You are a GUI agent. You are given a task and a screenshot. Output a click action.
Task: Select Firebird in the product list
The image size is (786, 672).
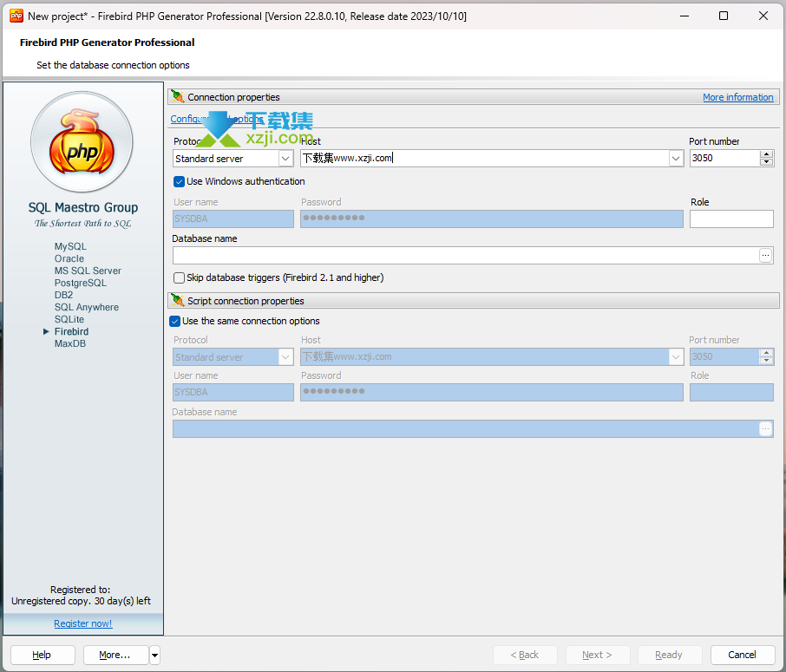(x=72, y=332)
